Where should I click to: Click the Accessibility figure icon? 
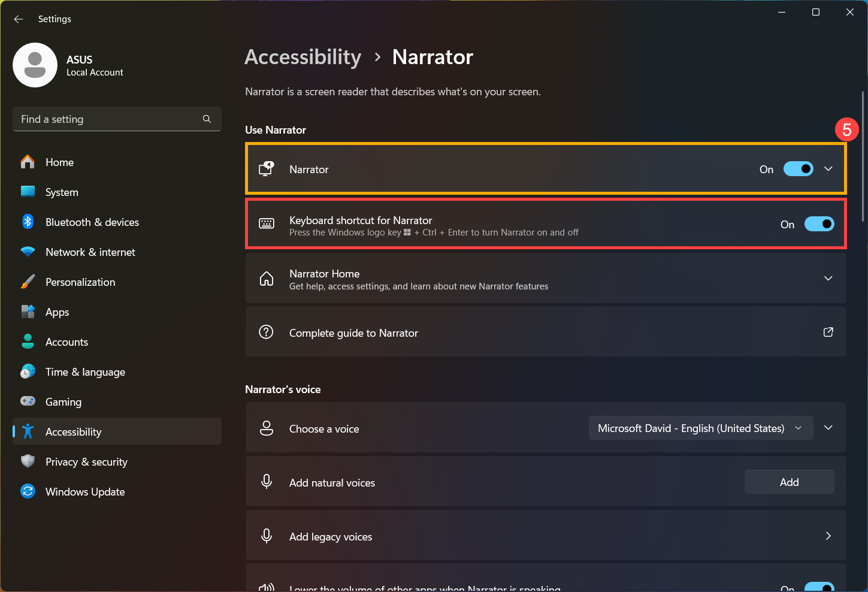coord(28,431)
